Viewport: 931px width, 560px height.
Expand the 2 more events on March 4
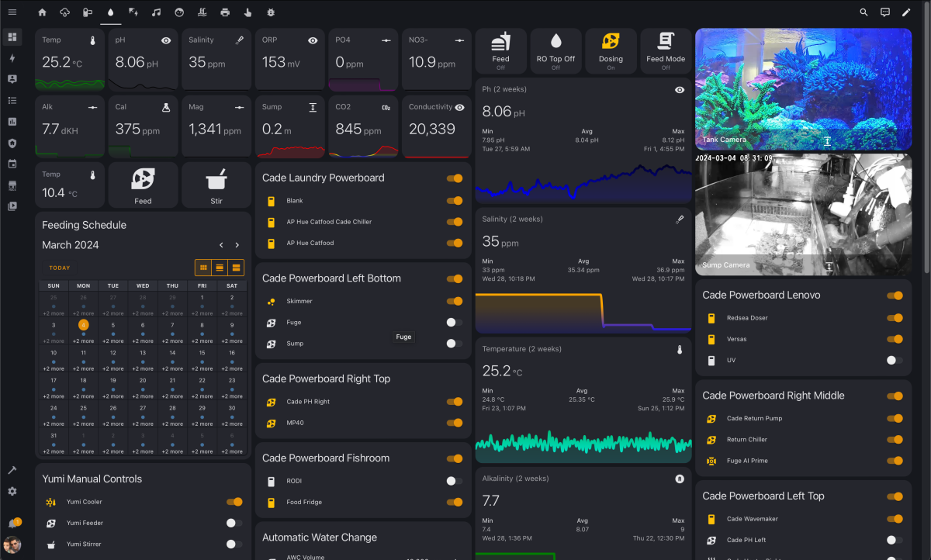[x=83, y=341]
